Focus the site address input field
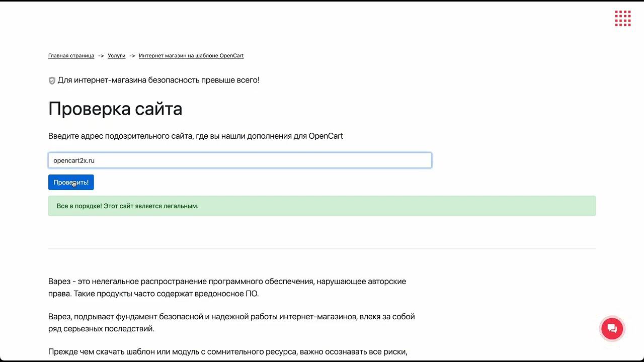This screenshot has height=362, width=644. 239,160
